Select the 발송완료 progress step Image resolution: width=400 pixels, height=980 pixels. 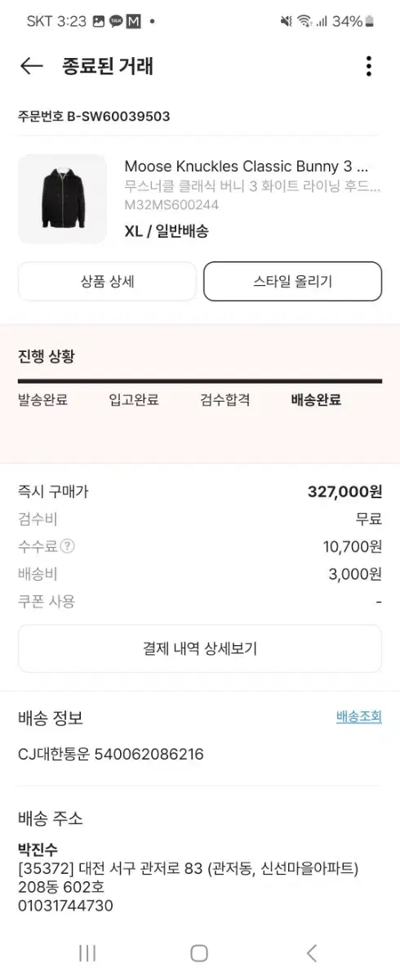tap(42, 400)
